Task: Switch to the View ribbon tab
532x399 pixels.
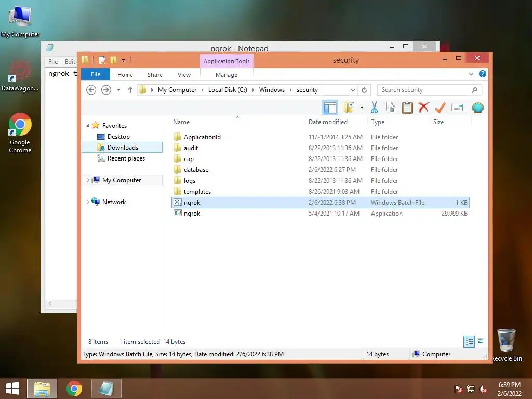Action: point(184,75)
